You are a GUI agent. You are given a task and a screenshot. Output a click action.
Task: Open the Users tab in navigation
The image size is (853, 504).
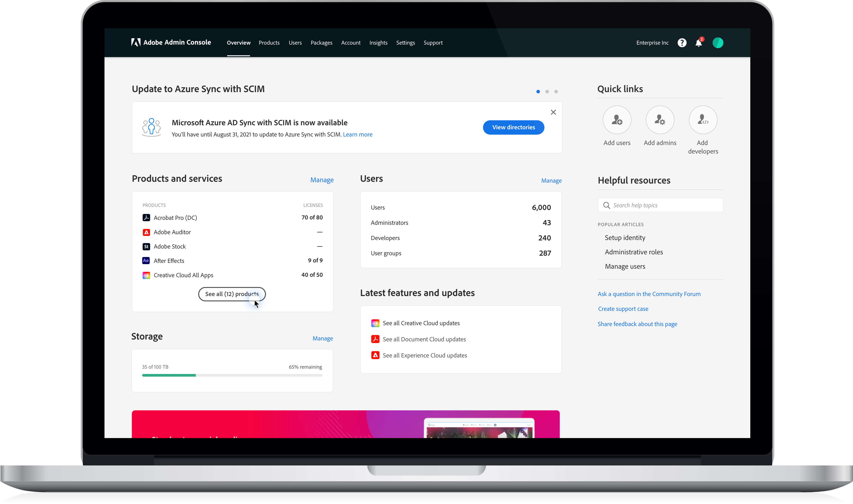pyautogui.click(x=295, y=43)
